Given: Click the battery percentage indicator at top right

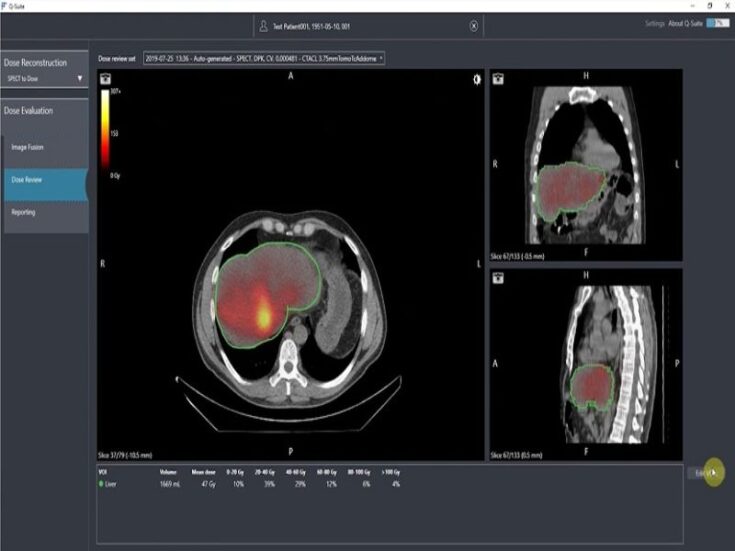Looking at the screenshot, I should pyautogui.click(x=717, y=23).
